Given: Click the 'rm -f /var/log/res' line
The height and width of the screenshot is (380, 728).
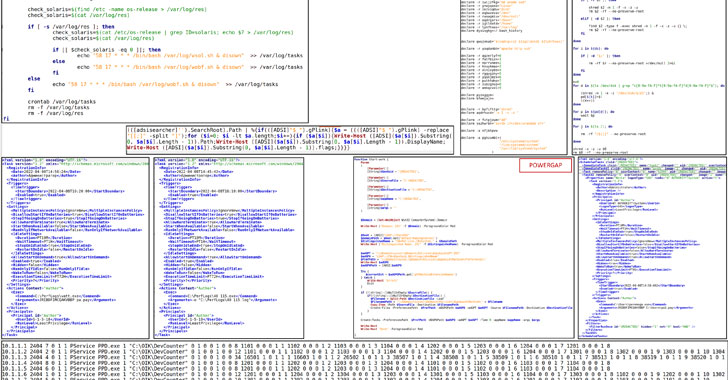Looking at the screenshot, I should pyautogui.click(x=55, y=113).
